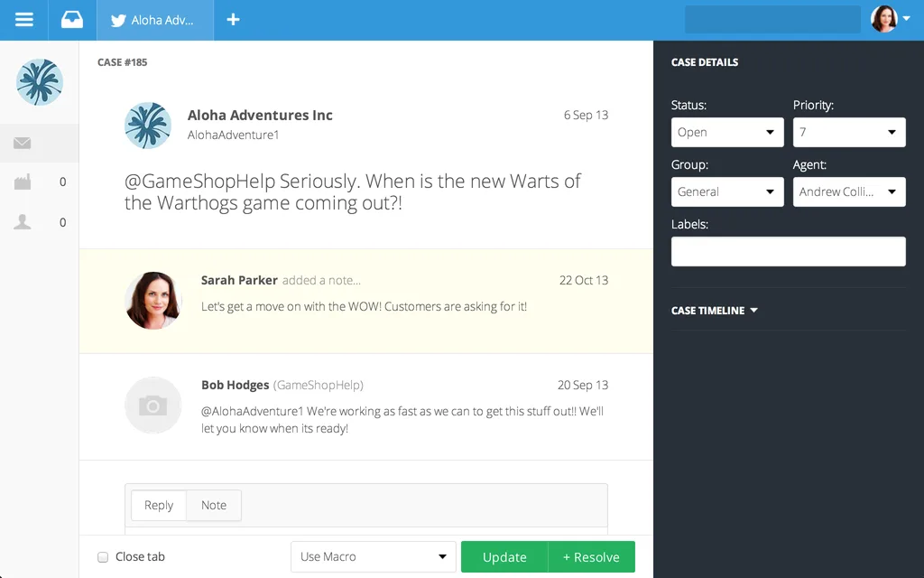Select the envelope messages sidebar icon
Image resolution: width=924 pixels, height=578 pixels.
[x=23, y=143]
